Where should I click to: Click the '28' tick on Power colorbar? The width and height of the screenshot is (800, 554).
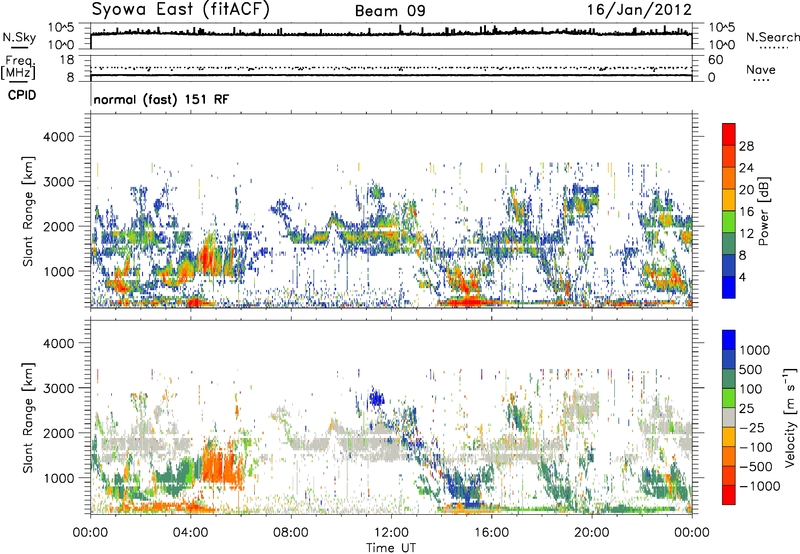point(746,146)
